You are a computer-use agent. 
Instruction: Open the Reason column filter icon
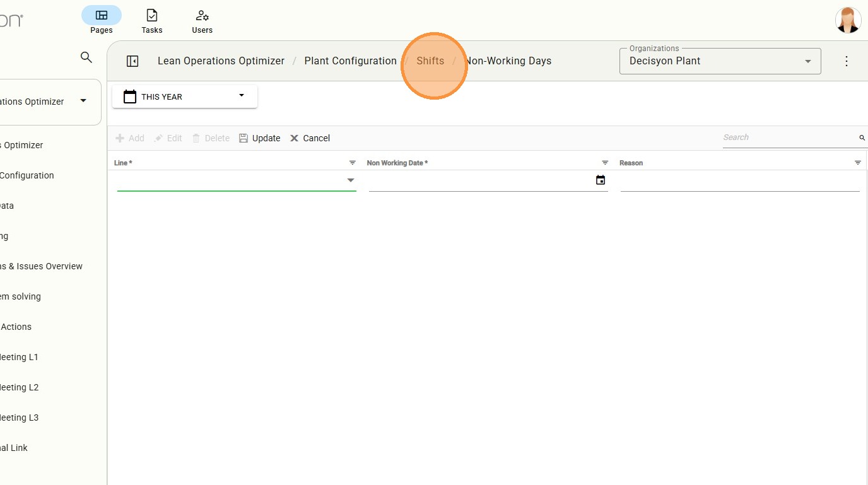857,163
